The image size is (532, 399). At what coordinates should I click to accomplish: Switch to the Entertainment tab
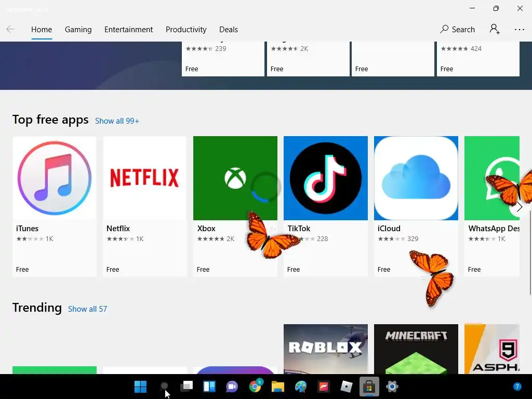click(x=129, y=30)
